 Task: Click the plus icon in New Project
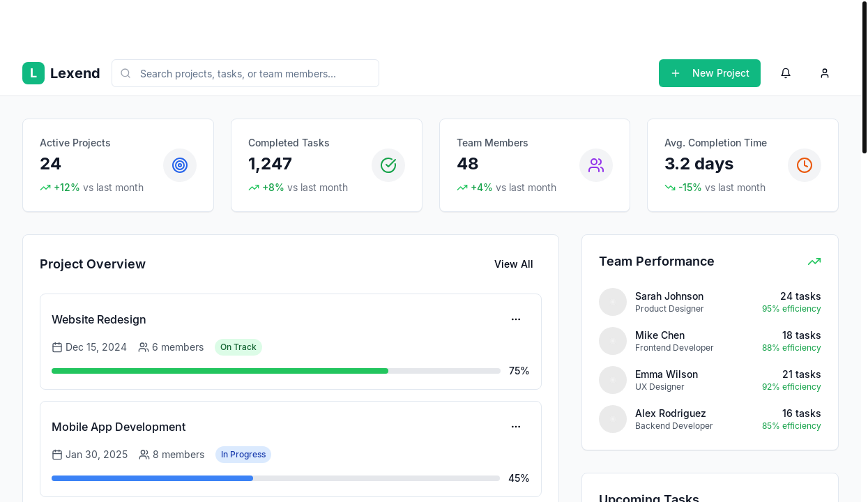(x=676, y=73)
